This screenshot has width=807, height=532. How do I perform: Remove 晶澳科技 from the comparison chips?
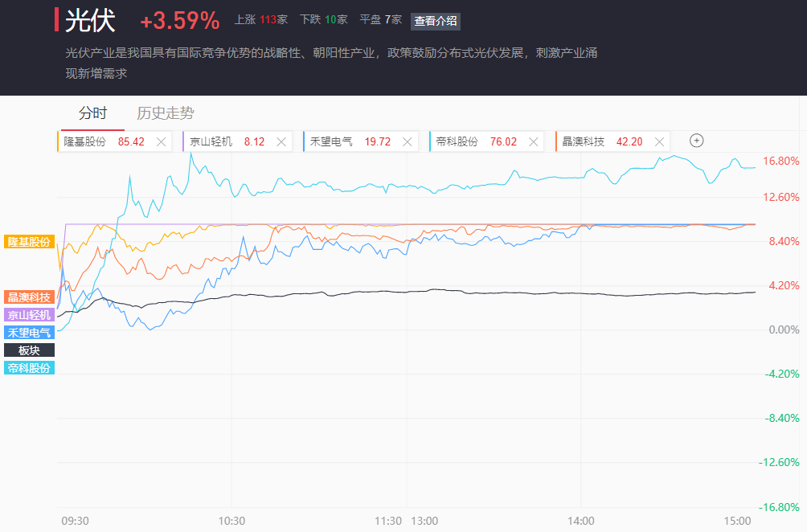659,142
